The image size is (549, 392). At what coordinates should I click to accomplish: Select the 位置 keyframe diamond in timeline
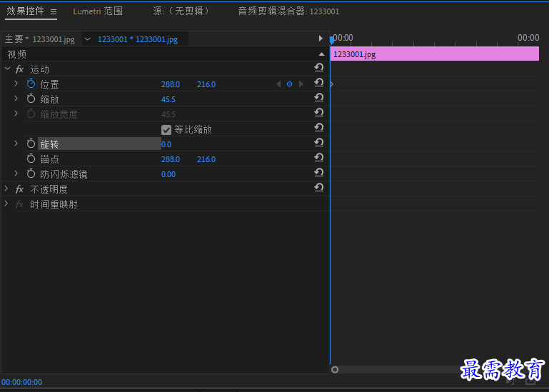pos(331,84)
